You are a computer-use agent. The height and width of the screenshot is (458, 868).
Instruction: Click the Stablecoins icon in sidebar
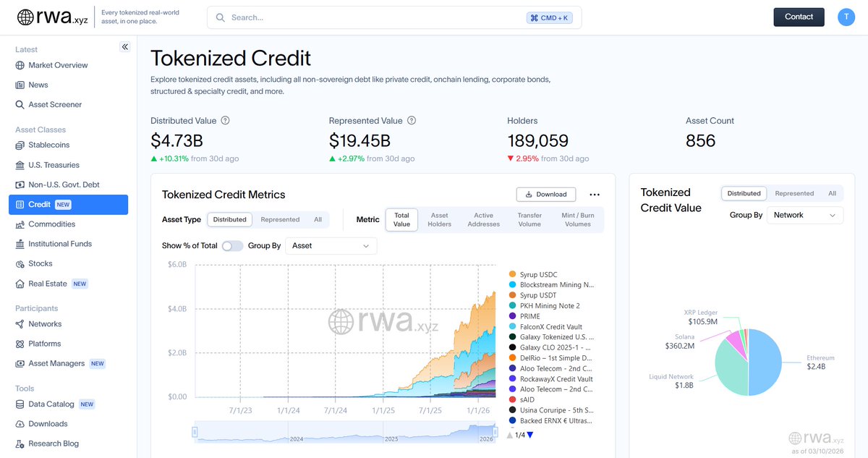[x=20, y=145]
